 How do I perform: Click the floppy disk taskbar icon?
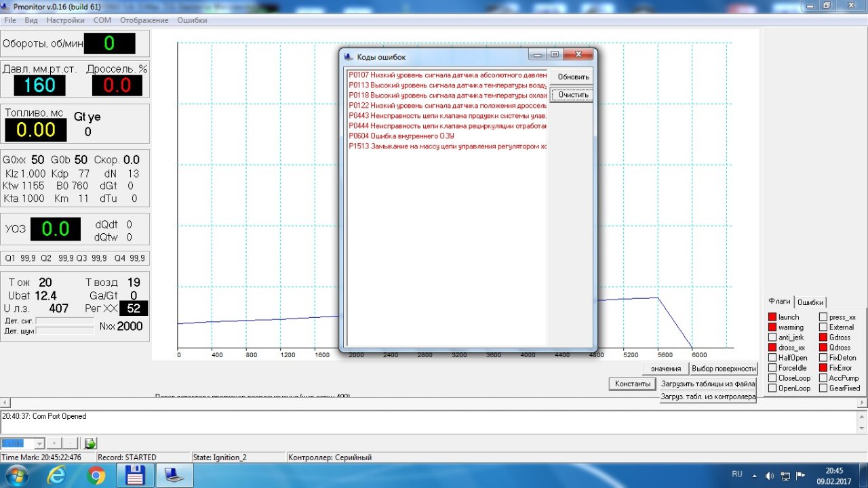[136, 476]
